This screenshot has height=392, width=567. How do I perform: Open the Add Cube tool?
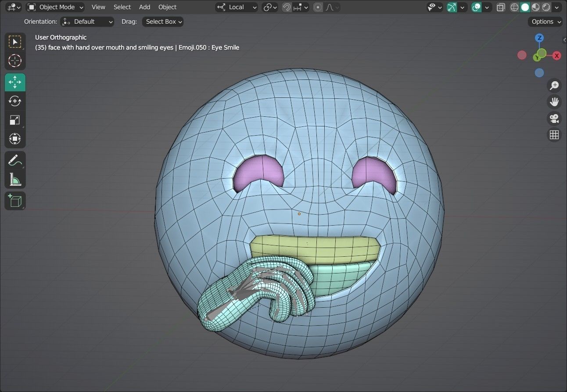(15, 201)
